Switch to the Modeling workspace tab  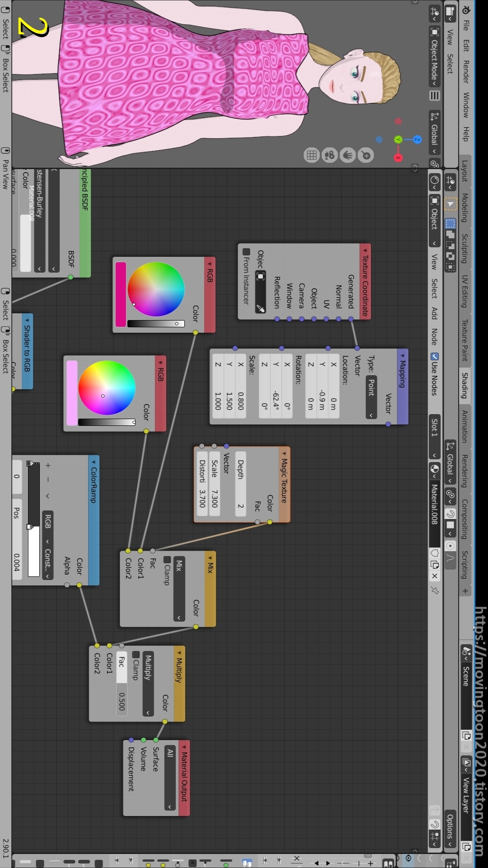point(465,208)
